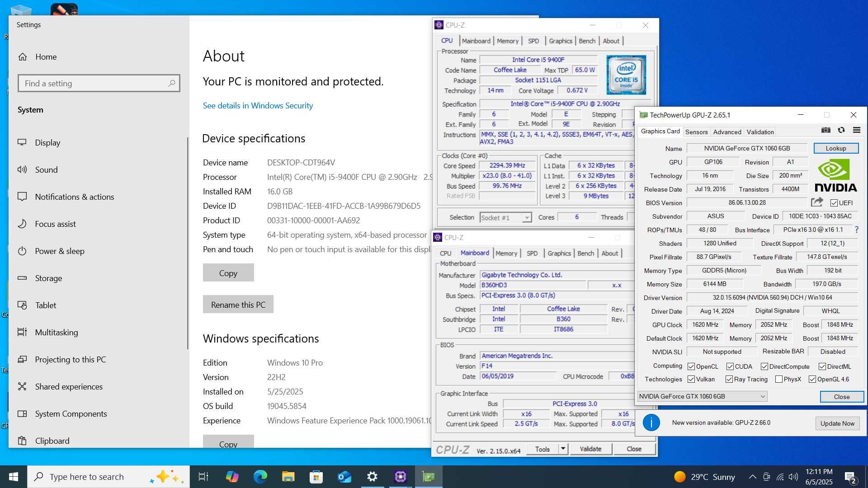The height and width of the screenshot is (488, 868).
Task: Open the notification center icon
Action: (x=850, y=477)
